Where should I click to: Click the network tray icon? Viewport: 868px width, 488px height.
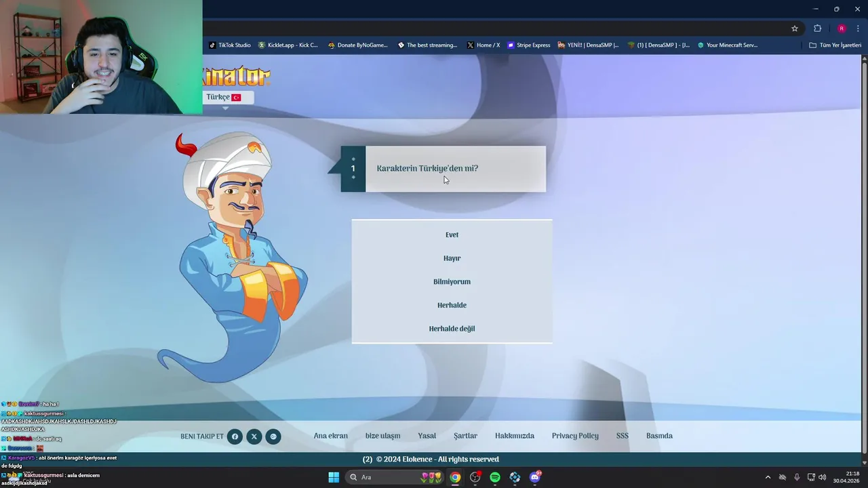click(811, 477)
